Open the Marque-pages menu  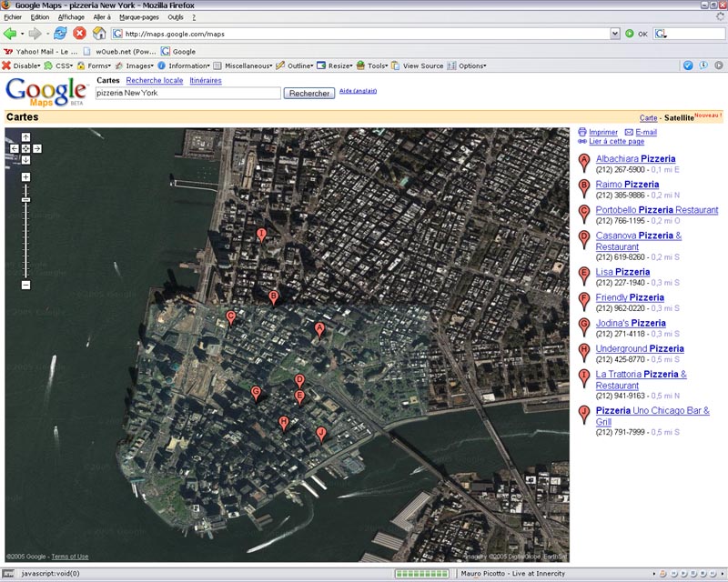click(x=139, y=17)
